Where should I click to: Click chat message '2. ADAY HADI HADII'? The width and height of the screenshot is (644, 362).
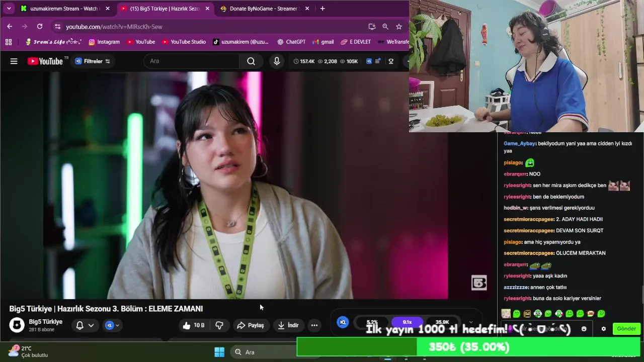coord(579,219)
